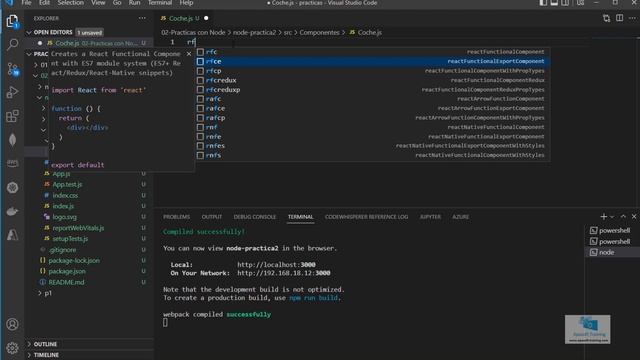
Task: Open README.md in the explorer
Action: coord(66,282)
